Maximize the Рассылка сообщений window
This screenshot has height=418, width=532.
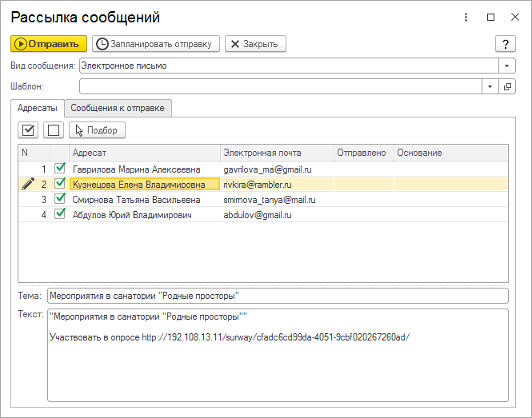click(x=491, y=18)
